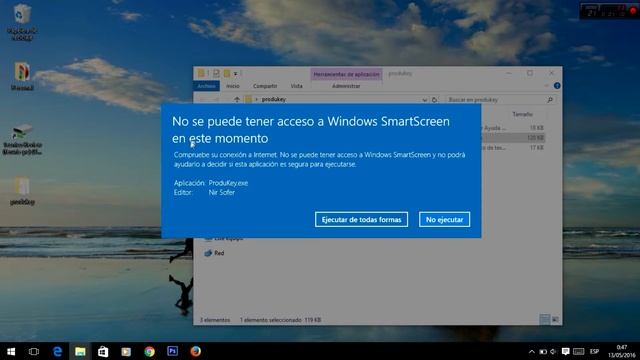Screen dimensions: 640x360
Task: Click the 'Nir Sofer' editor name
Action: (x=222, y=192)
